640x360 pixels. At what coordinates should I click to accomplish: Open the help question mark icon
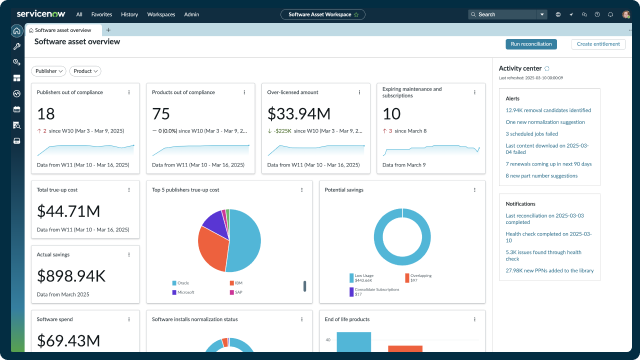pyautogui.click(x=597, y=14)
